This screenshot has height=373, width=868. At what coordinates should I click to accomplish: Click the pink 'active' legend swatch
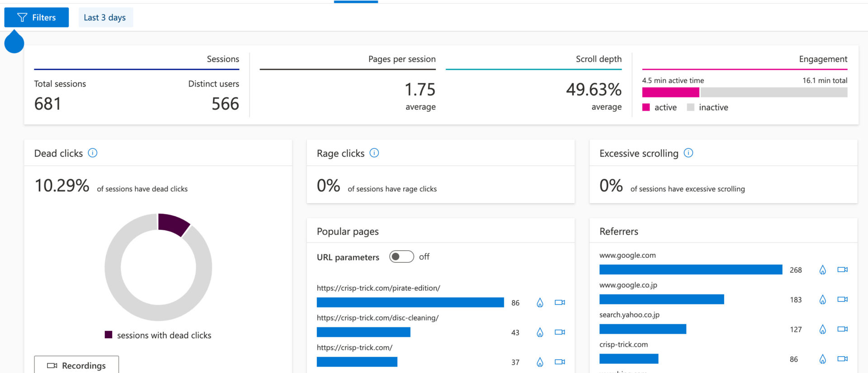[x=646, y=107]
